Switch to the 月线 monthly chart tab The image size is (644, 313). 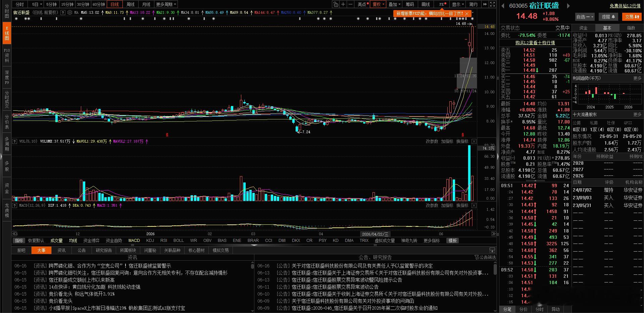coord(146,4)
